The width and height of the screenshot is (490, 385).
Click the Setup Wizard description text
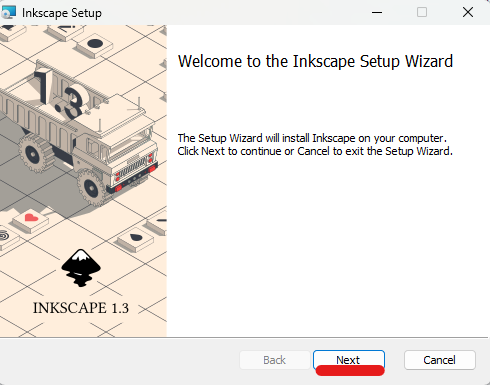(315, 145)
